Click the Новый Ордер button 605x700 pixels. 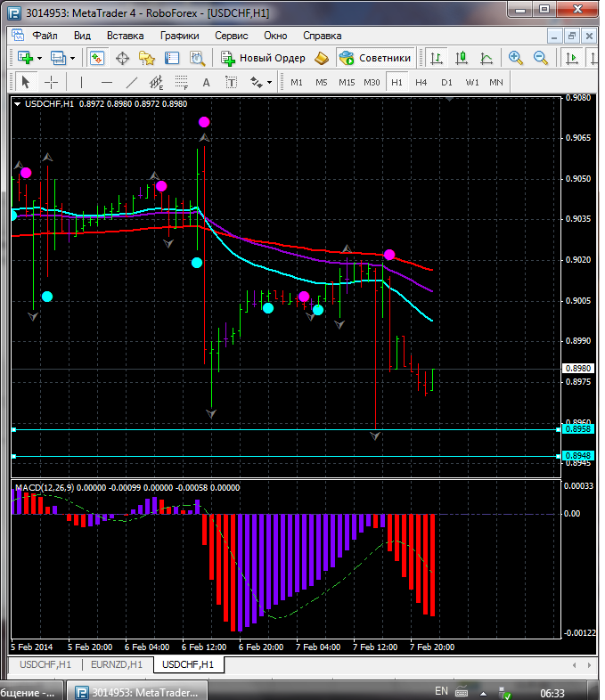(x=264, y=58)
